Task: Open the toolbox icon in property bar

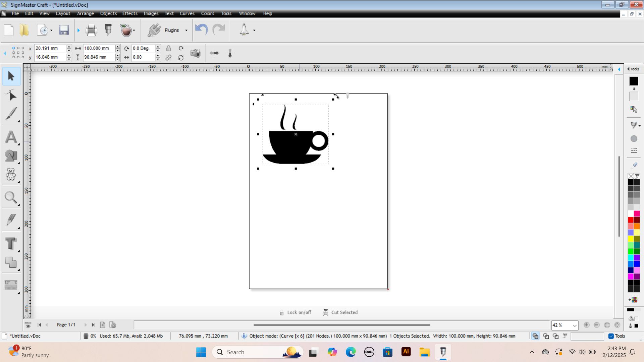Action: tap(195, 53)
